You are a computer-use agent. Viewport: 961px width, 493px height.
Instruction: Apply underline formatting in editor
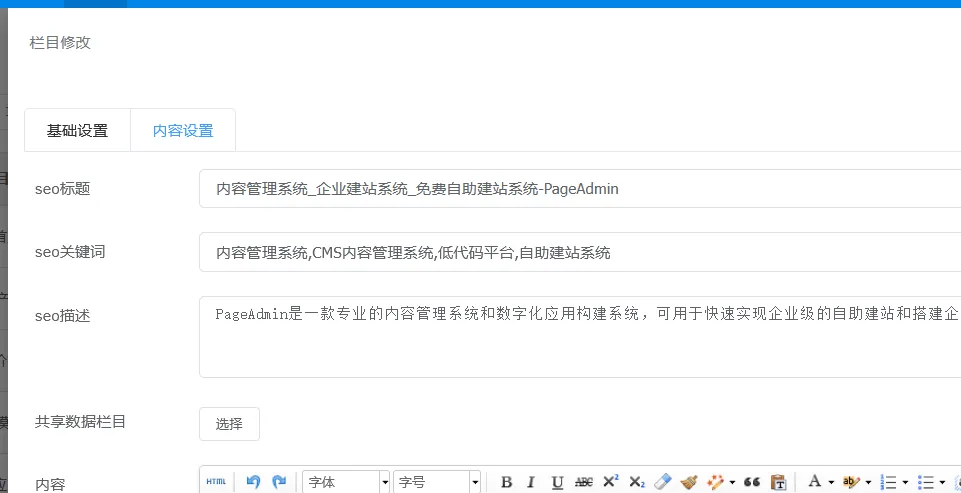[x=556, y=482]
